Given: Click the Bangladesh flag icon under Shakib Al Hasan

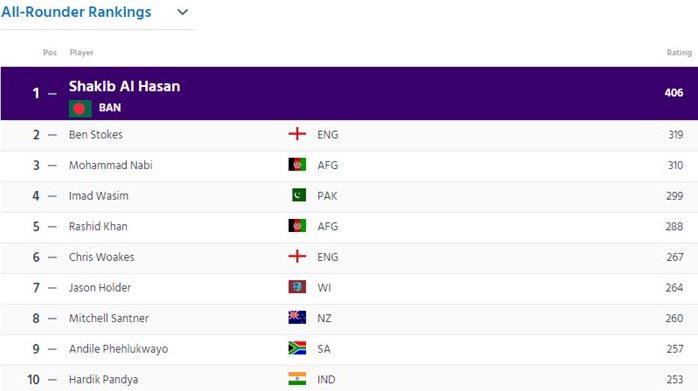Looking at the screenshot, I should pos(80,108).
